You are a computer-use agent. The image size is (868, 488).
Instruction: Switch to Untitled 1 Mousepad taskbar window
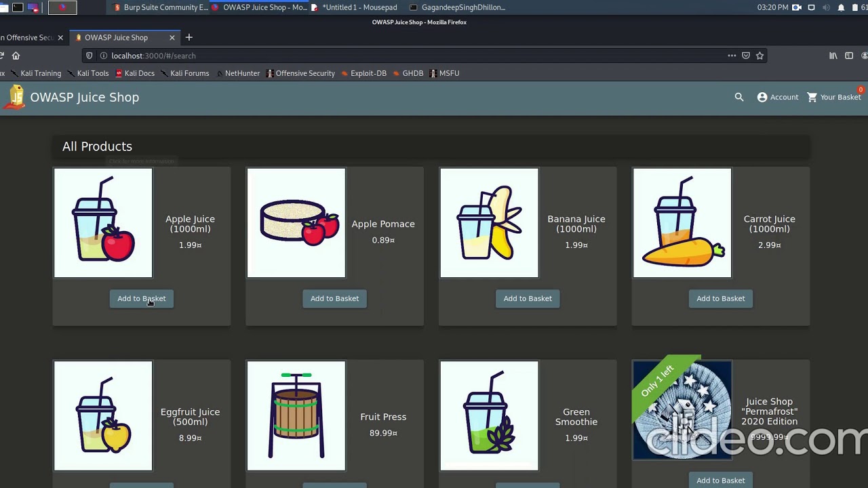354,7
